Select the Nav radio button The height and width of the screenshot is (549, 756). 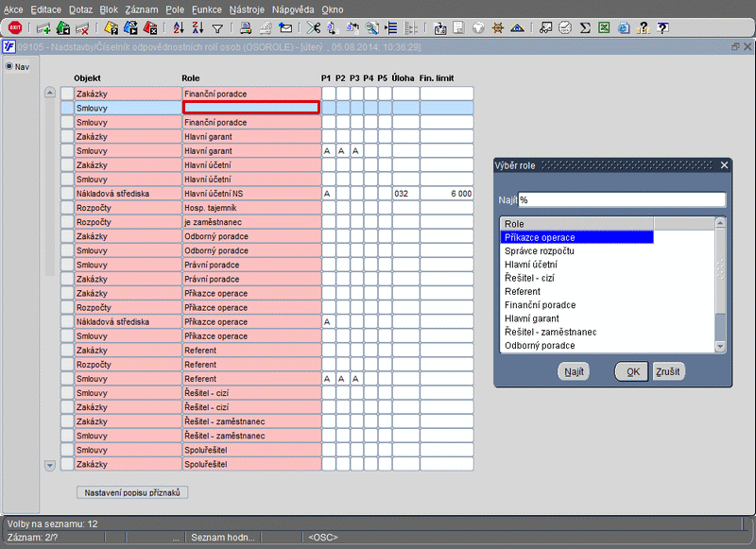[9, 67]
